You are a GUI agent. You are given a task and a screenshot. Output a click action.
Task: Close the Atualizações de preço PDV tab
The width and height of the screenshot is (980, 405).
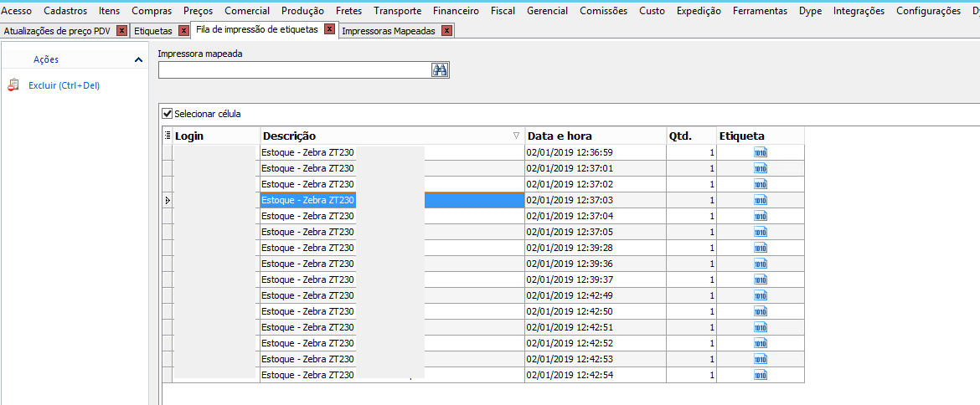[122, 31]
